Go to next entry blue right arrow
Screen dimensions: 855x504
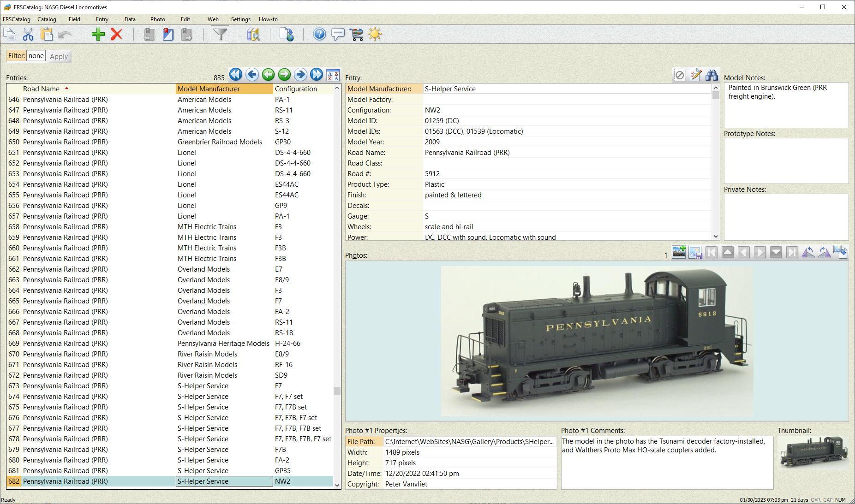300,74
